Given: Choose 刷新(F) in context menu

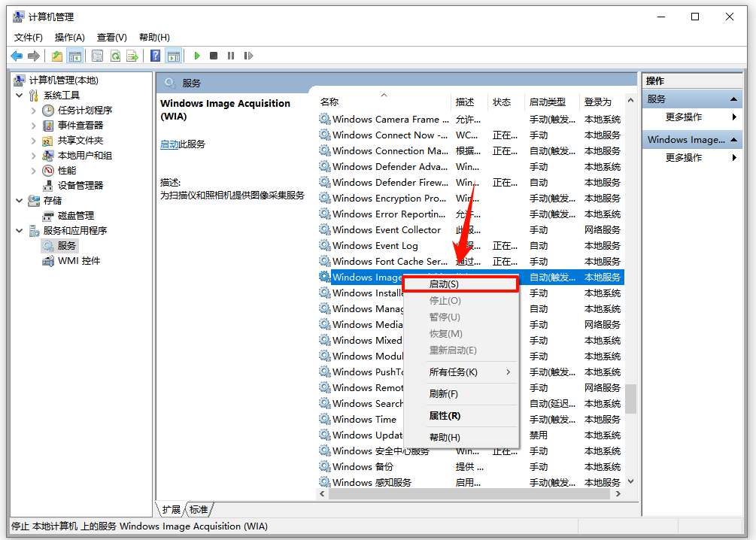Looking at the screenshot, I should pos(460,394).
